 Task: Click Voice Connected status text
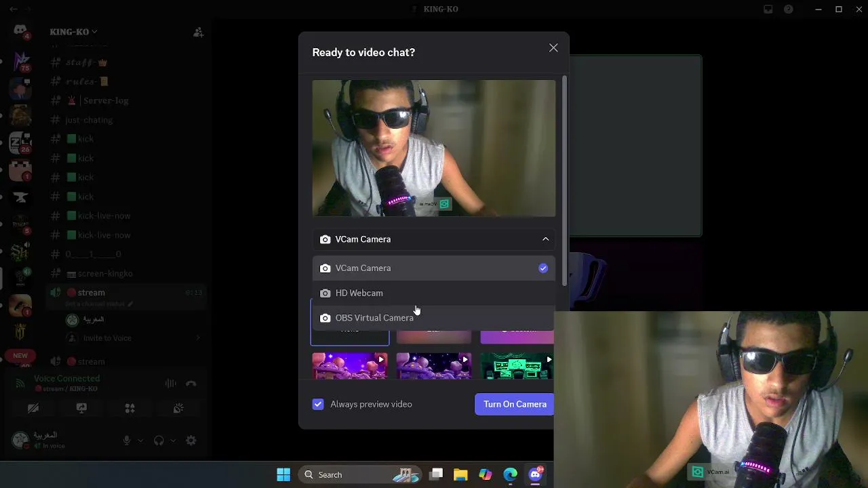(66, 378)
